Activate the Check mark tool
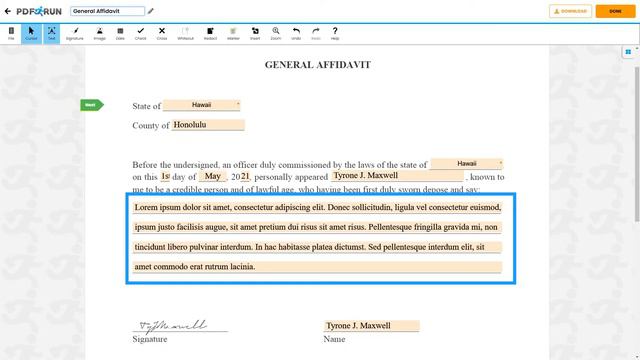Screen dimensions: 640x360 pos(140,33)
